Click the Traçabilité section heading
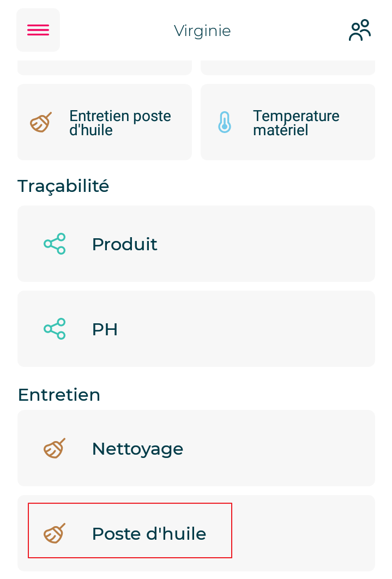 pos(63,186)
